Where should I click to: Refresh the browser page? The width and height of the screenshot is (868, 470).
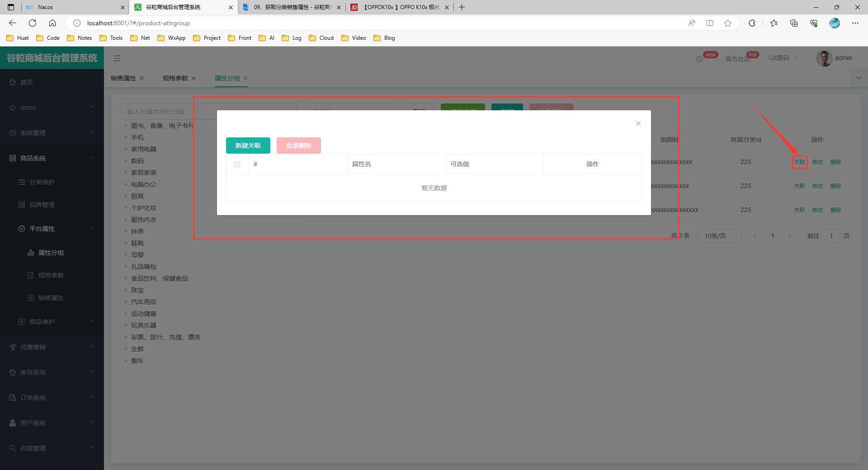point(33,23)
